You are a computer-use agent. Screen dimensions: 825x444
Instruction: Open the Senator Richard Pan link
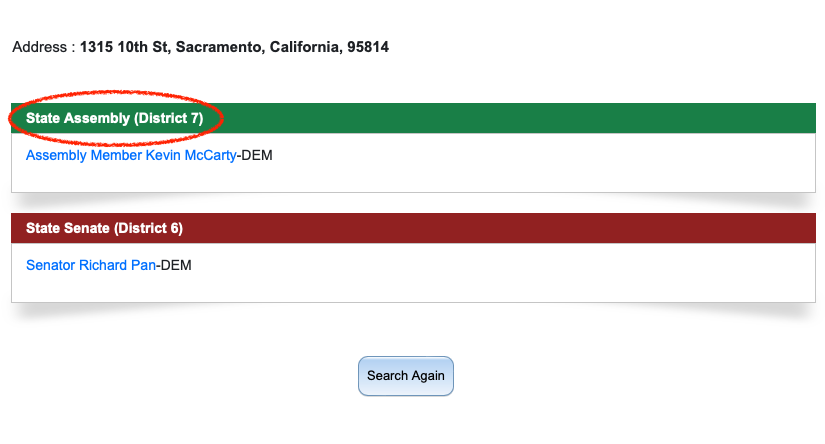91,266
